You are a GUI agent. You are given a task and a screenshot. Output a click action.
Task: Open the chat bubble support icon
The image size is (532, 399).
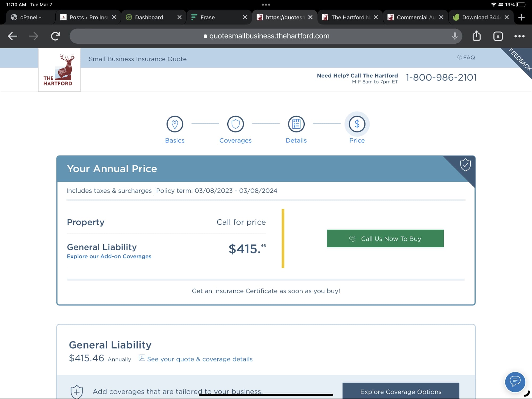pyautogui.click(x=515, y=381)
